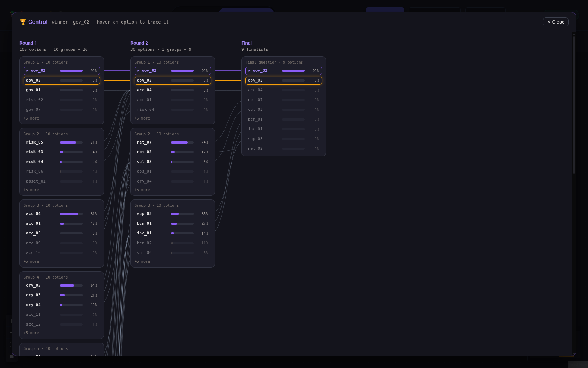588x368 pixels.
Task: Select the risk_05 option row
Action: click(x=62, y=142)
